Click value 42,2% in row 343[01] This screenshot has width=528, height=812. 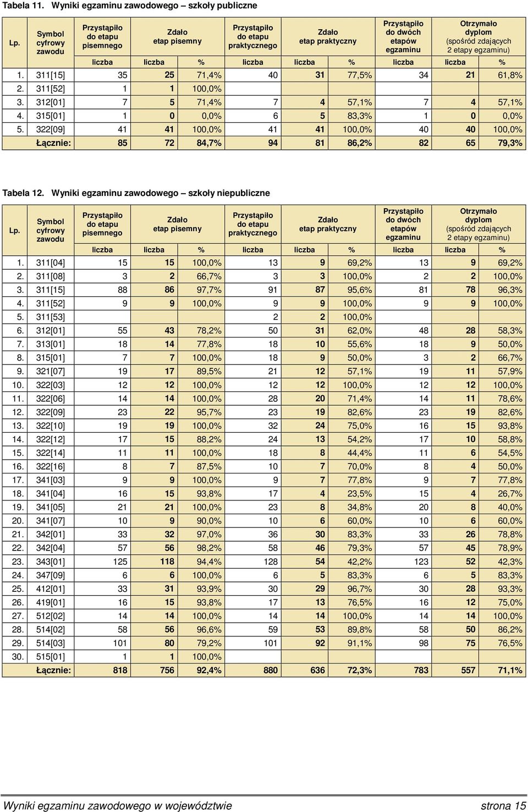click(x=360, y=562)
